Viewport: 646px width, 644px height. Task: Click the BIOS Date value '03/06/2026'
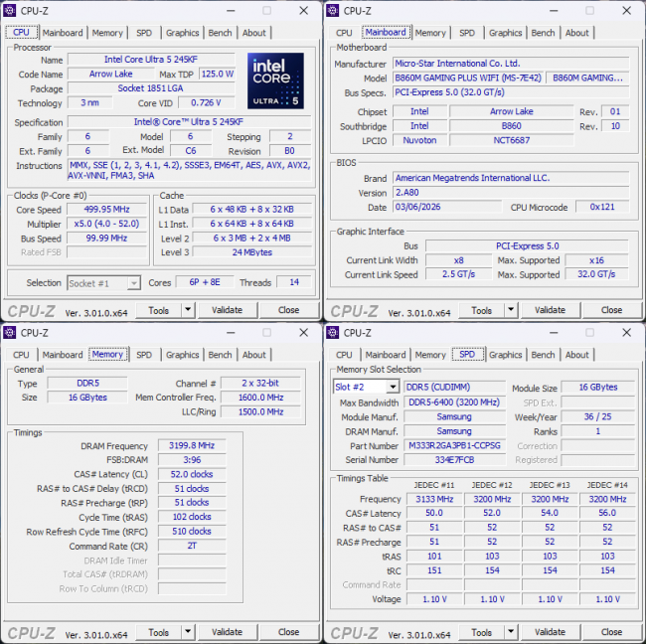tap(447, 207)
